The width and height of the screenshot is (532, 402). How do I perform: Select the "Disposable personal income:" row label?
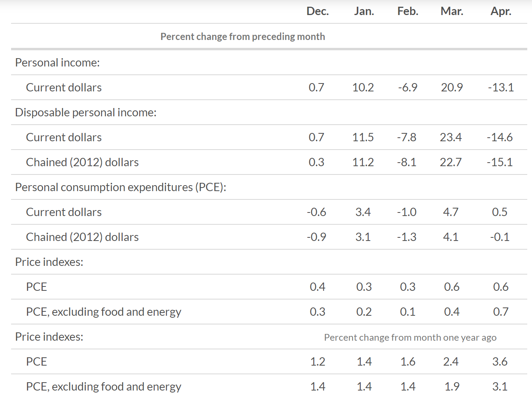tap(86, 112)
